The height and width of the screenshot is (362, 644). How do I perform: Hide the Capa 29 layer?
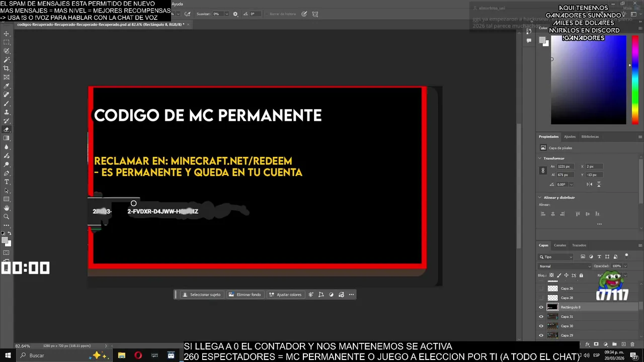pos(541,335)
